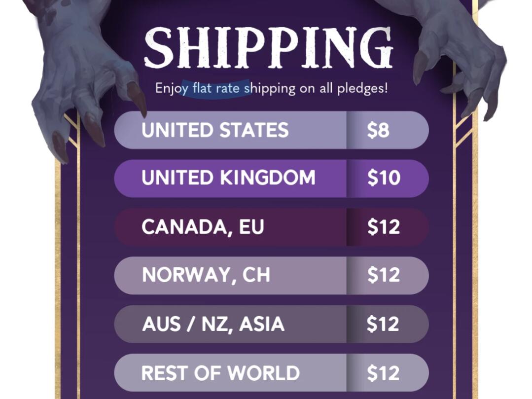
Task: Select the Canada, EU shipping row
Action: 272,227
